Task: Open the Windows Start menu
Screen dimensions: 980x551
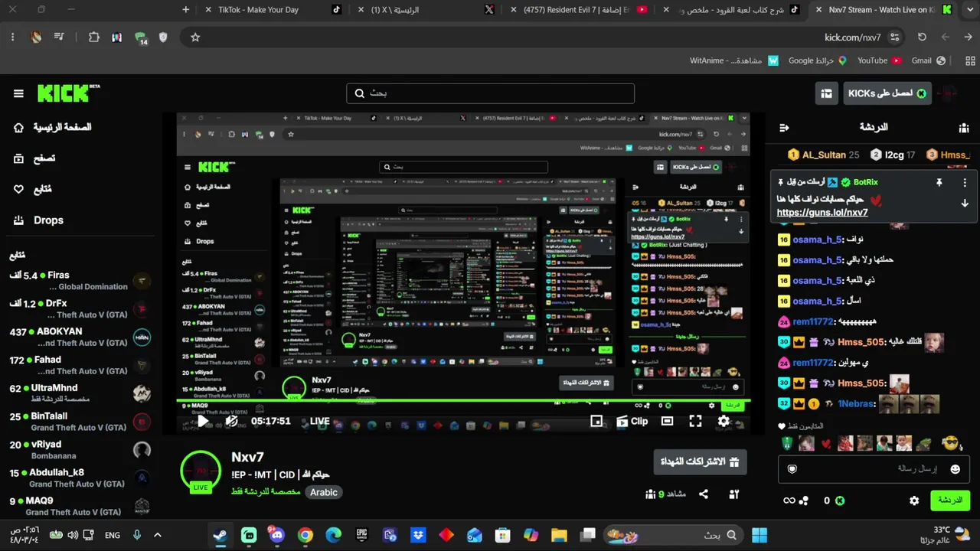Action: click(x=759, y=535)
